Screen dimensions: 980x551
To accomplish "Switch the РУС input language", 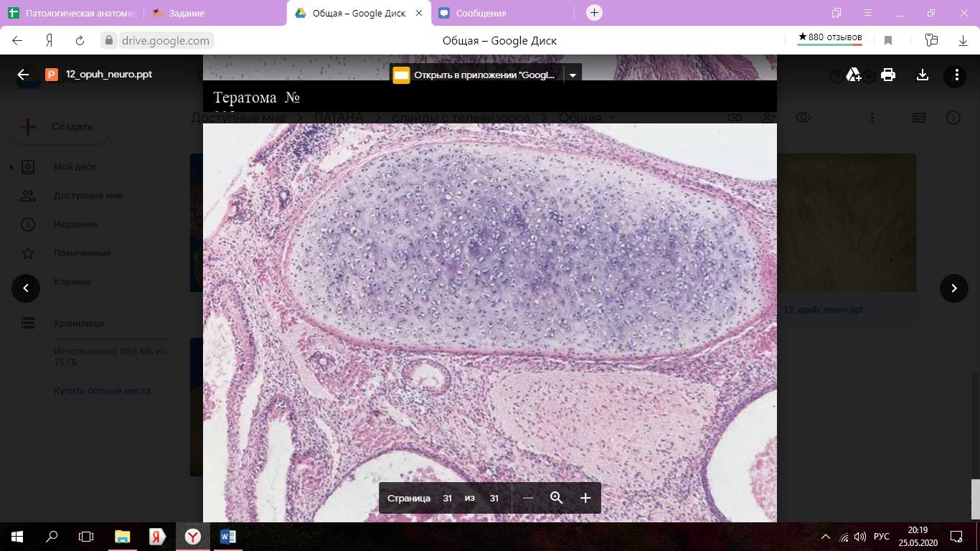I will [x=882, y=537].
